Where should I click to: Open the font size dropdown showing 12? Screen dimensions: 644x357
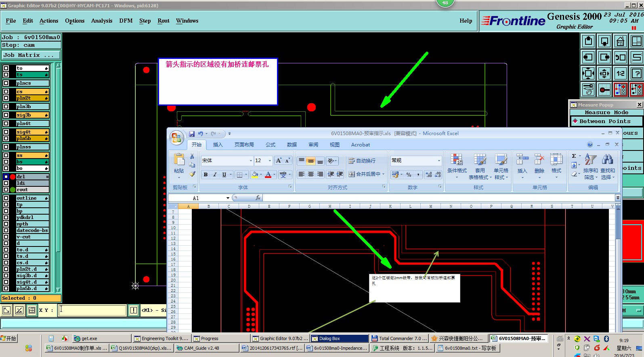[270, 161]
